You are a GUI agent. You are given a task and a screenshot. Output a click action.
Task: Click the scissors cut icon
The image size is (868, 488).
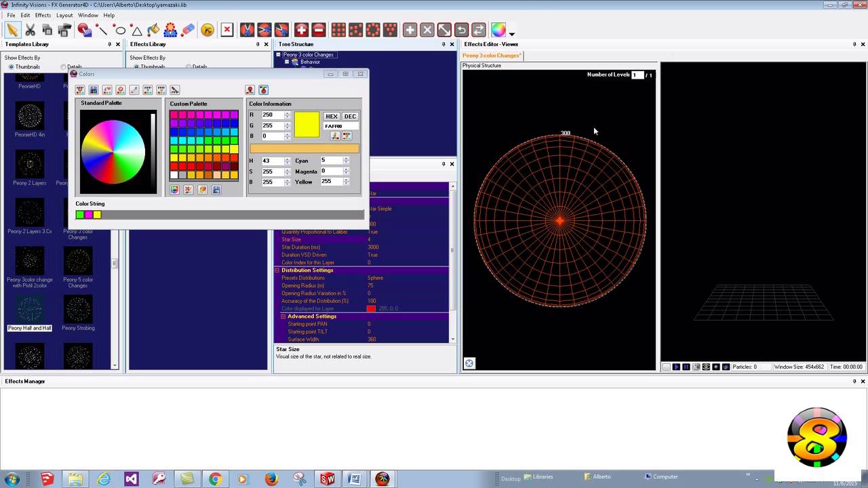(x=31, y=30)
